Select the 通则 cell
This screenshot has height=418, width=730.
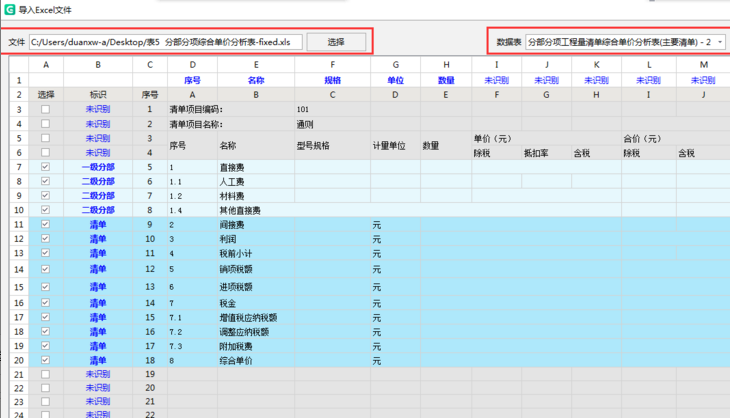coord(332,124)
